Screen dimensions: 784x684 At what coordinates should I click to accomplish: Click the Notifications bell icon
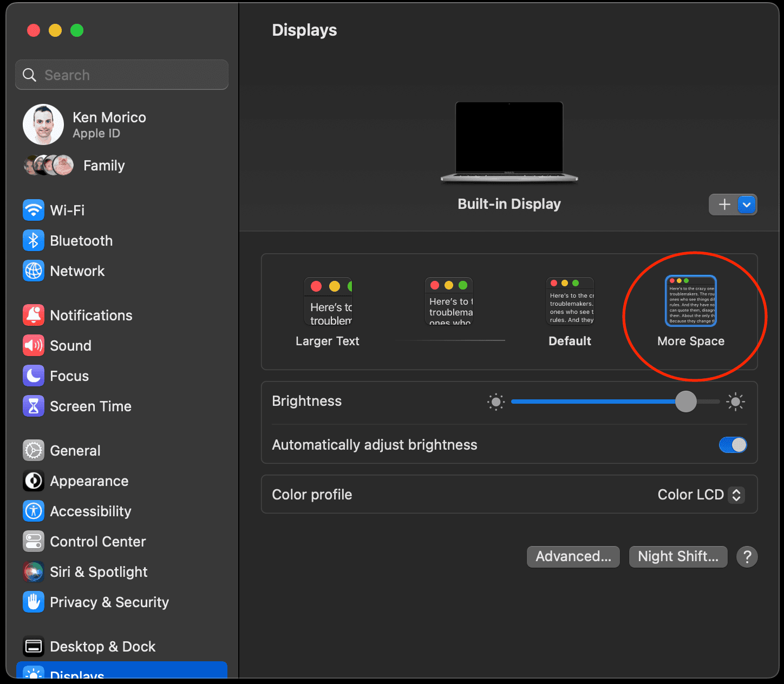click(x=33, y=315)
